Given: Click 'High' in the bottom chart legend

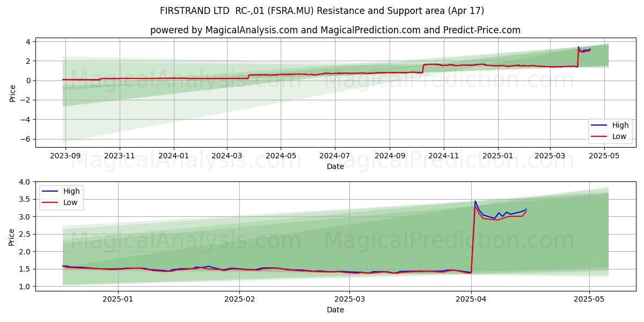Looking at the screenshot, I should [71, 191].
